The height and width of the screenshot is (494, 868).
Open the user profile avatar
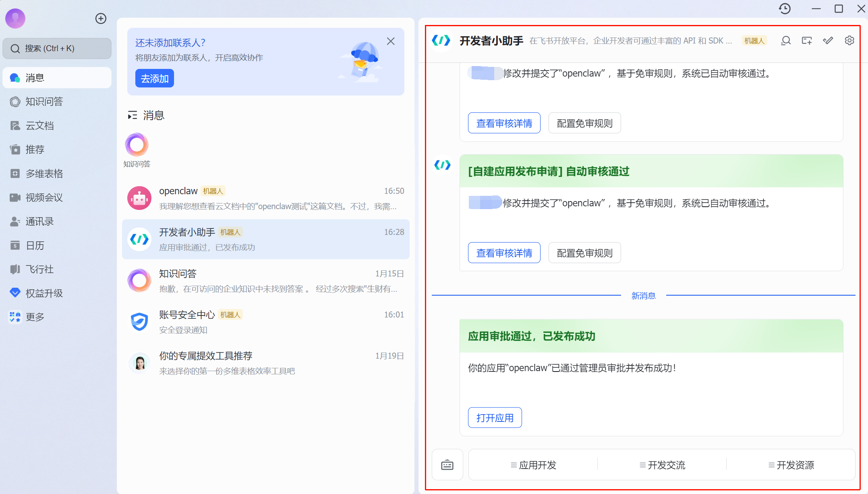(15, 18)
